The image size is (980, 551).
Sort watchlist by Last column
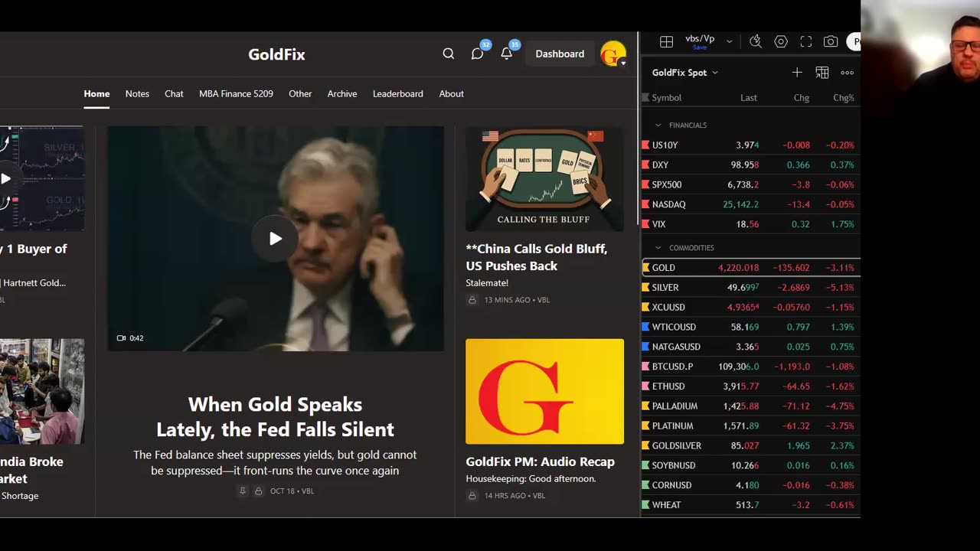pos(749,98)
